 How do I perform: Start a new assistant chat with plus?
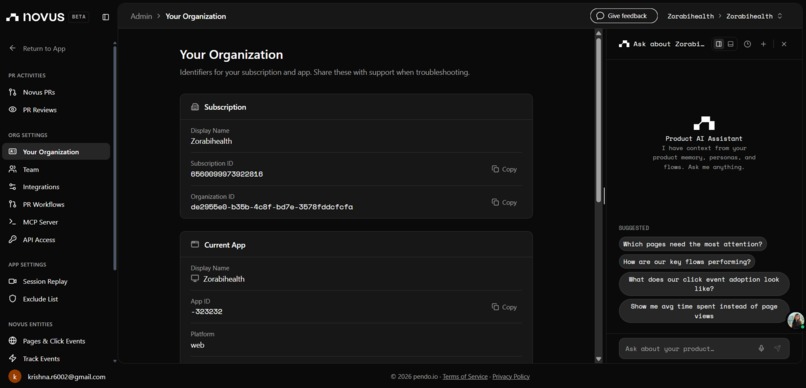(763, 44)
